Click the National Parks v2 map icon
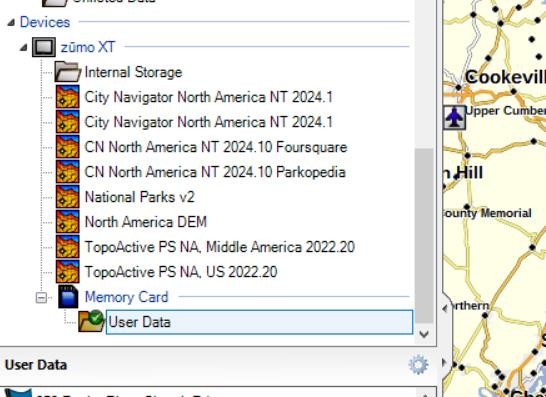The image size is (546, 397). (x=68, y=197)
